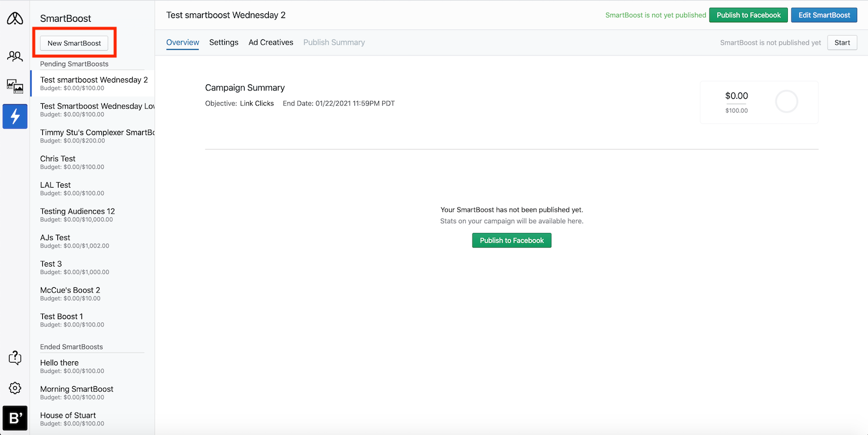Open the settings gear icon
868x435 pixels.
(x=15, y=388)
